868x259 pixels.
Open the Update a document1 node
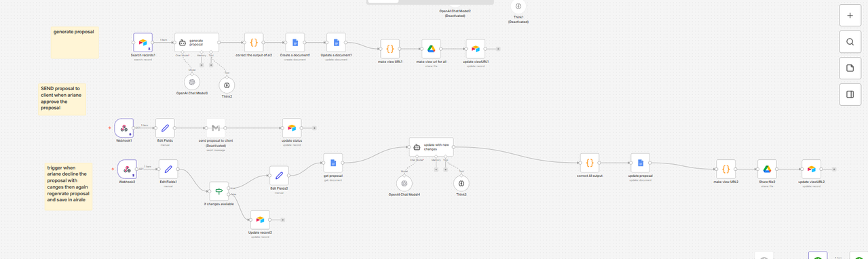point(336,43)
